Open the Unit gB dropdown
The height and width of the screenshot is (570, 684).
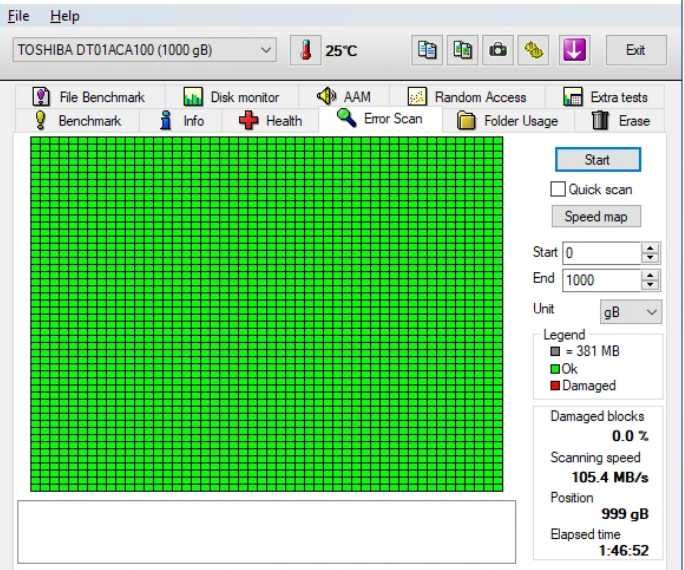coord(631,312)
